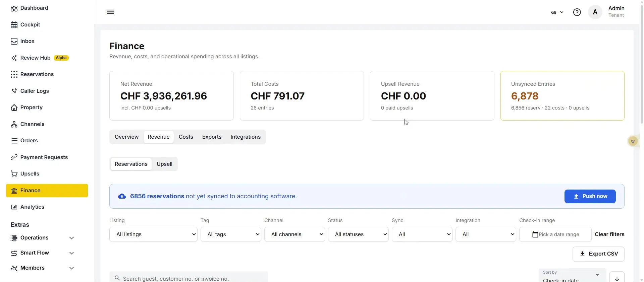The height and width of the screenshot is (282, 644).
Task: Click the Property house icon
Action: [x=14, y=108]
